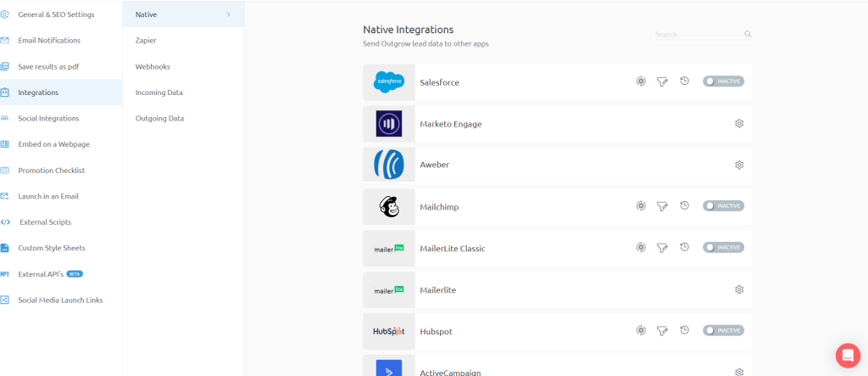
Task: Open ActiveCampaign settings gear
Action: [x=739, y=372]
